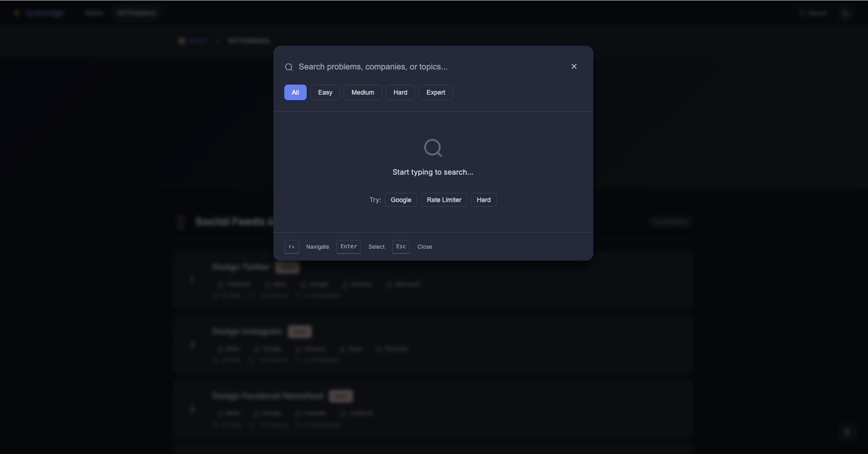Image resolution: width=868 pixels, height=454 pixels.
Task: Select the Easy difficulty filter
Action: click(325, 92)
